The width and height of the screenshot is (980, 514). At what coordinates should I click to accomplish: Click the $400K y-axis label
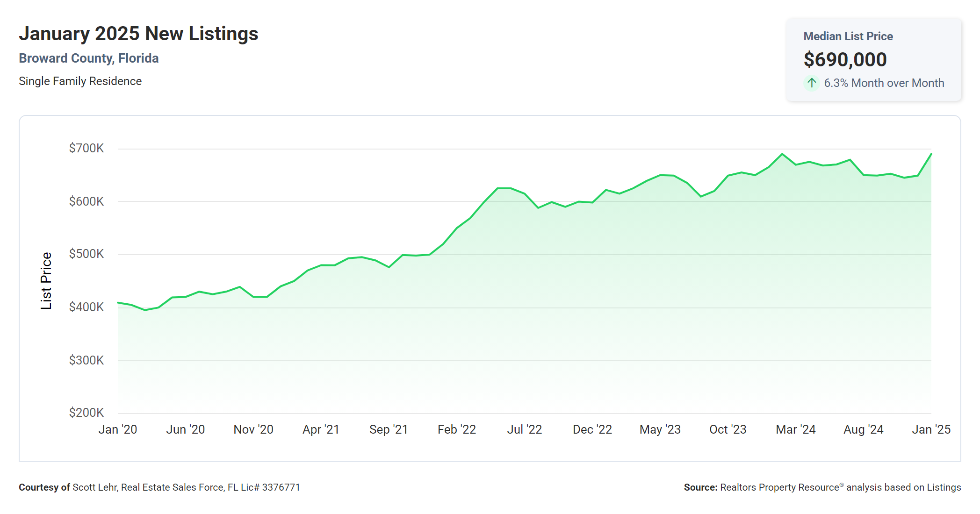tap(86, 307)
